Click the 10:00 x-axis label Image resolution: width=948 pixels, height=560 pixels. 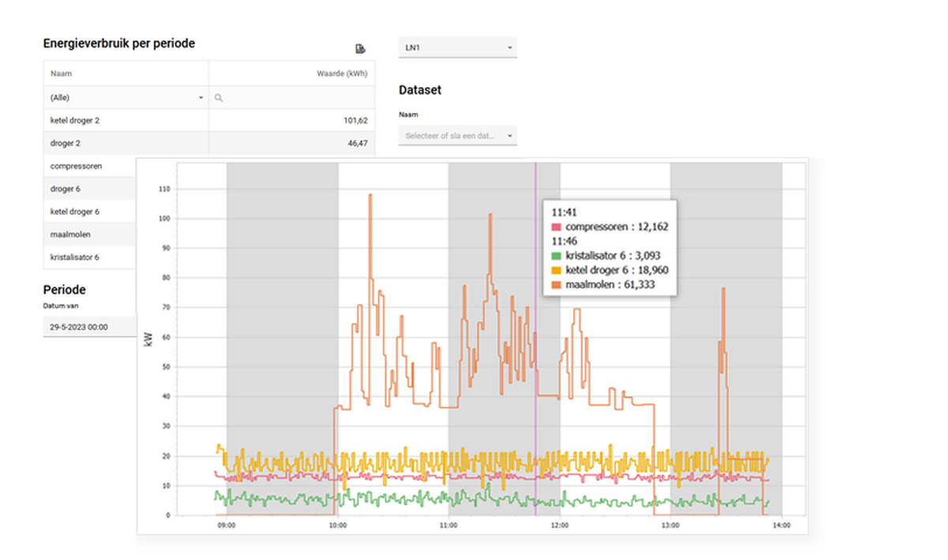pos(338,525)
